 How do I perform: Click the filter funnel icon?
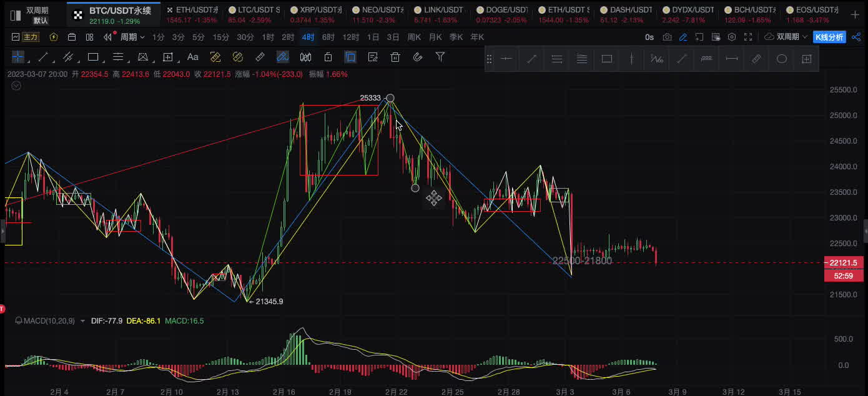440,57
